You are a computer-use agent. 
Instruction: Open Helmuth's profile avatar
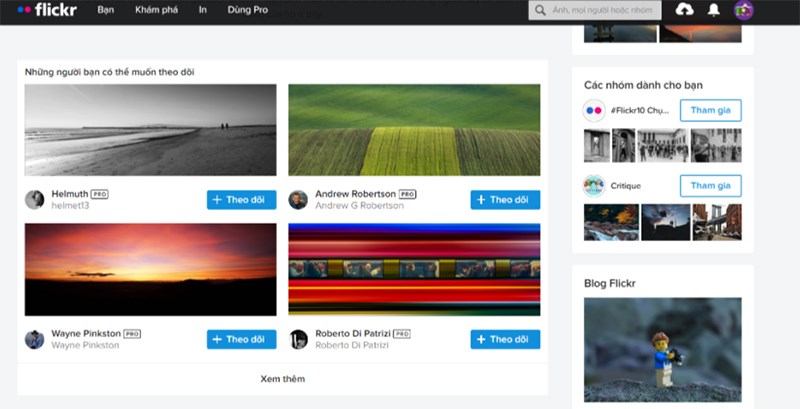click(x=35, y=199)
